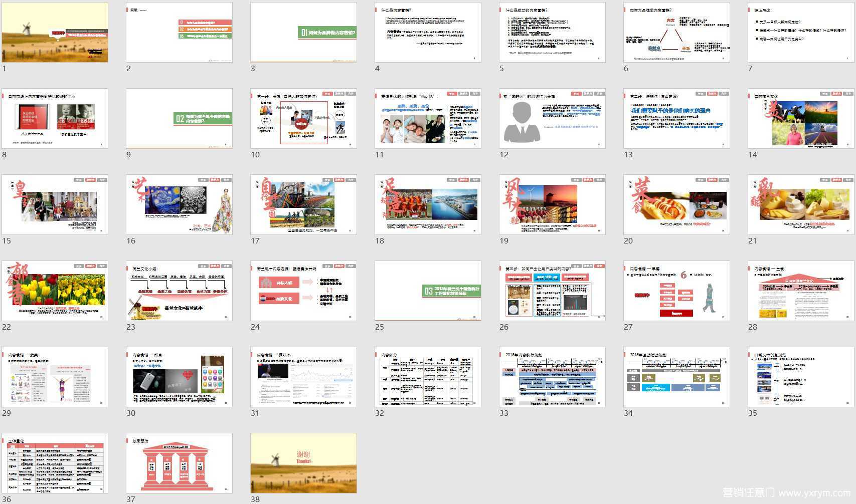856x504 pixels.
Task: Open slide 17 with the bicycles photo
Action: coord(303,205)
